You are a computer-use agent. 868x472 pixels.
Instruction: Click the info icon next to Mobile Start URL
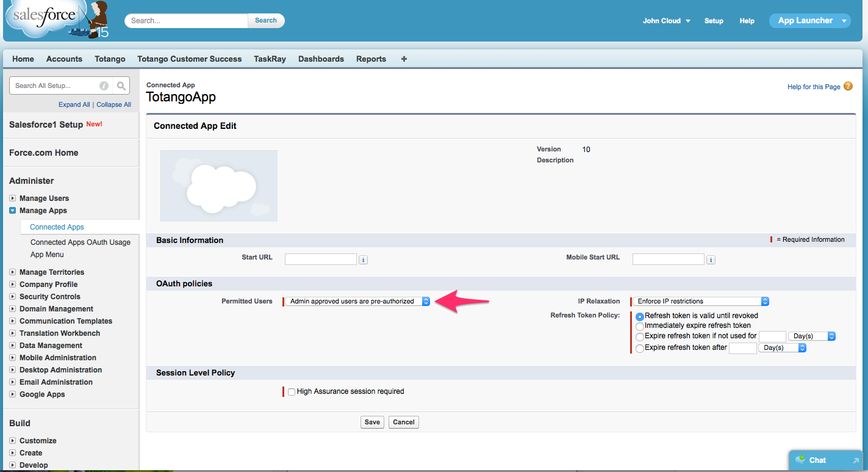click(711, 260)
